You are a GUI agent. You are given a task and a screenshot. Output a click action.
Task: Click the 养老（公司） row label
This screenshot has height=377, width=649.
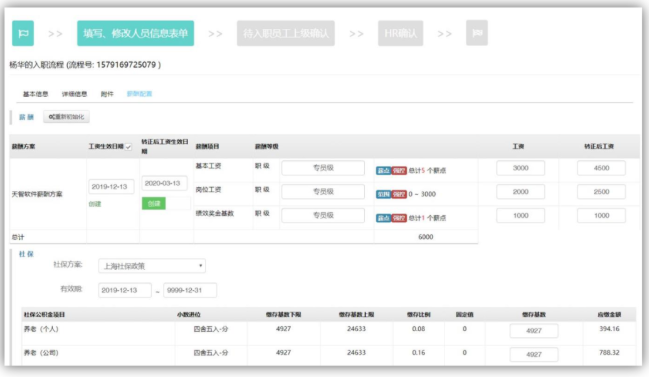(41, 353)
